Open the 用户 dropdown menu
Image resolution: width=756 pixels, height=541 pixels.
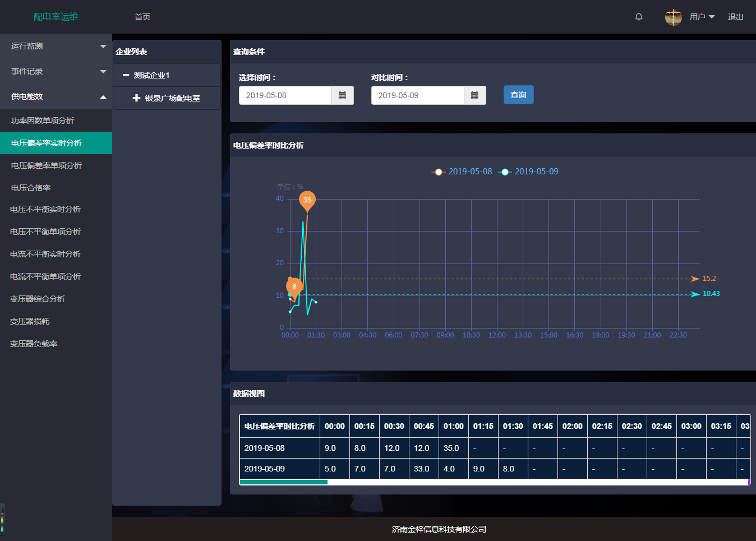coord(702,17)
